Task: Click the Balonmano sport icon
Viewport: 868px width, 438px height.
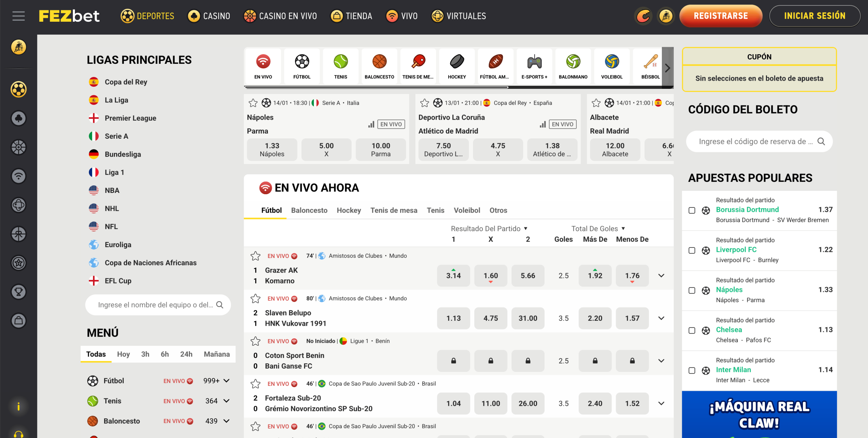Action: click(x=573, y=66)
